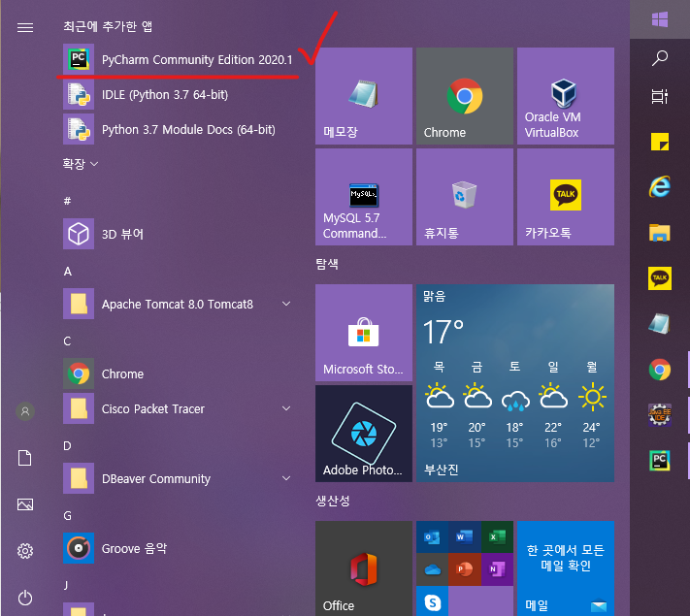The width and height of the screenshot is (690, 616).
Task: Click the 생산성 group header
Action: click(333, 501)
